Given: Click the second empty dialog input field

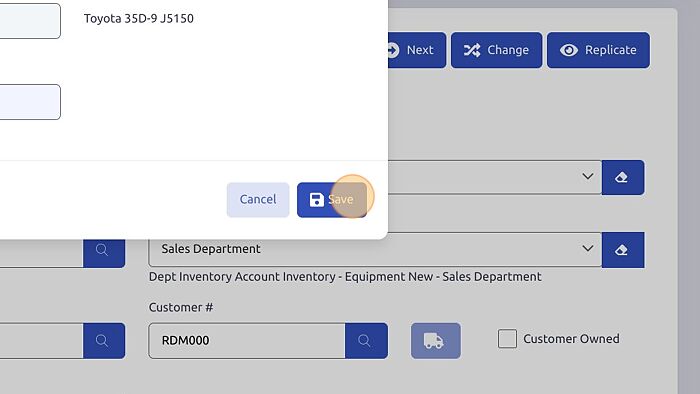Looking at the screenshot, I should click(x=30, y=102).
